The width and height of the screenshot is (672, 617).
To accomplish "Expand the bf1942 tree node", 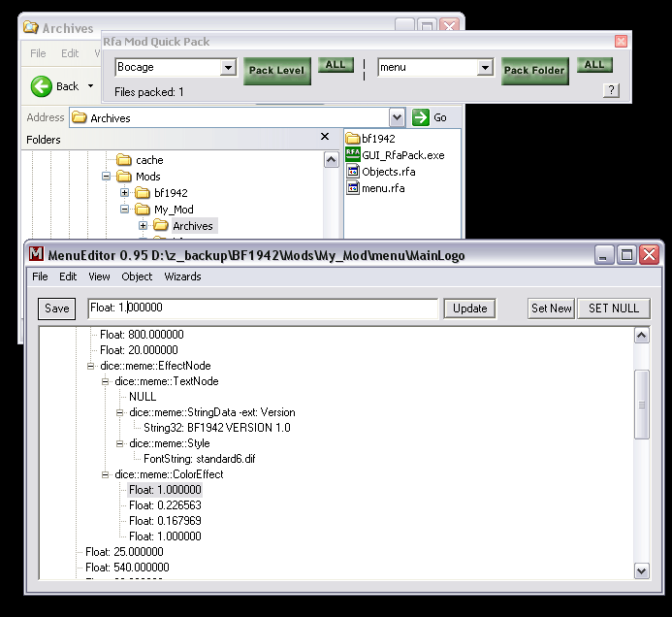I will (x=124, y=192).
